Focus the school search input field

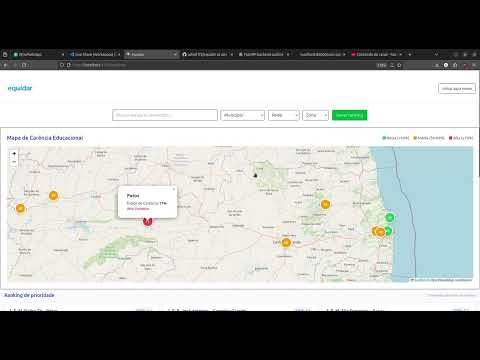point(165,115)
